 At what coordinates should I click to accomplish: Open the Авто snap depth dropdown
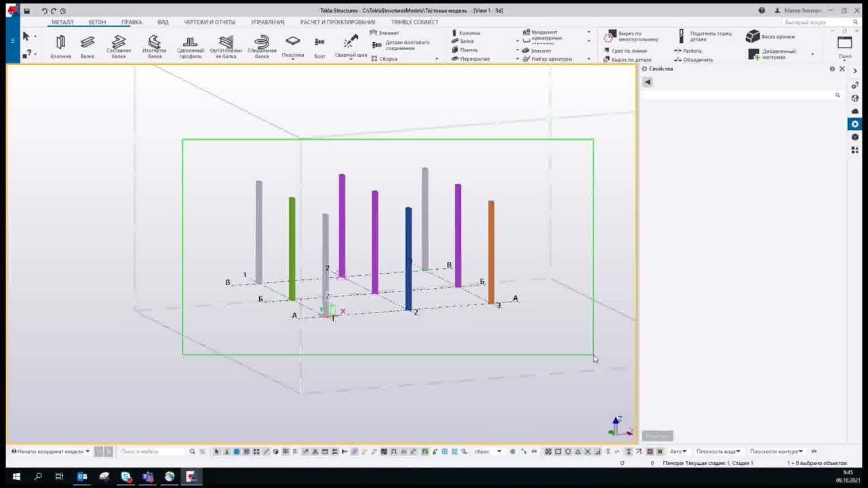click(678, 451)
